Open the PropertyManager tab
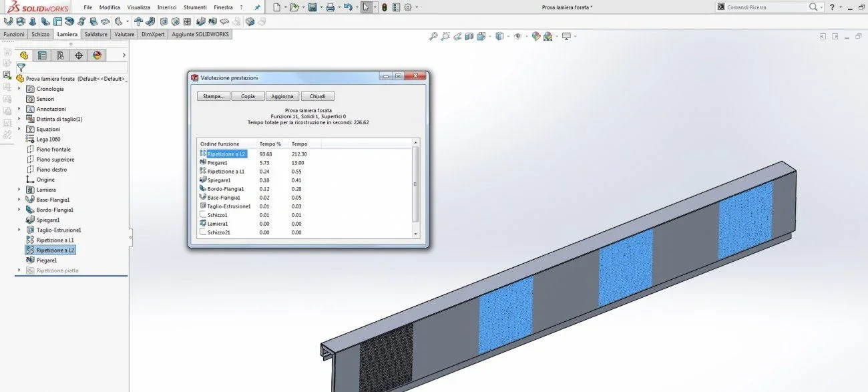Screen dimensions: 868x392 tap(42, 55)
